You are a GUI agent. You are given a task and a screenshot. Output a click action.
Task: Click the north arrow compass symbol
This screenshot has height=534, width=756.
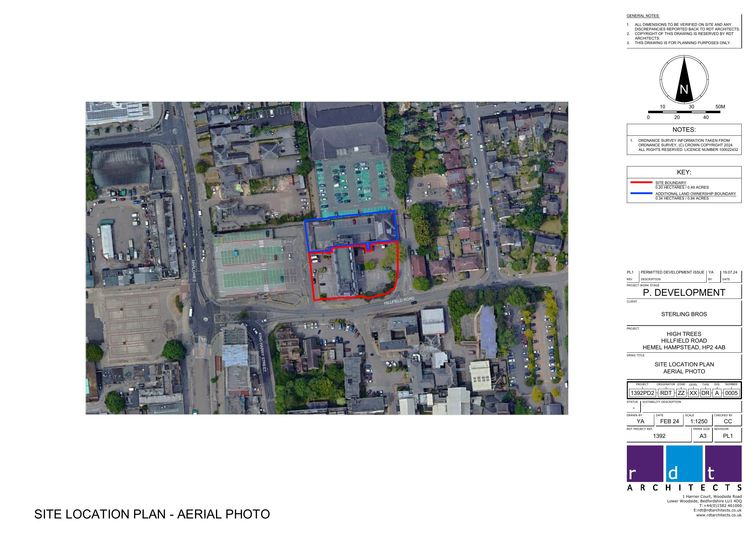(684, 80)
